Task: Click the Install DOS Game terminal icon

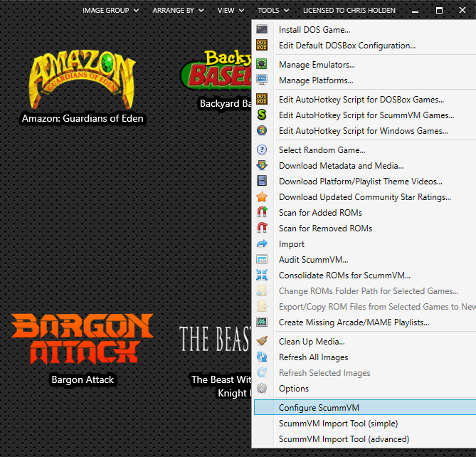Action: point(262,29)
